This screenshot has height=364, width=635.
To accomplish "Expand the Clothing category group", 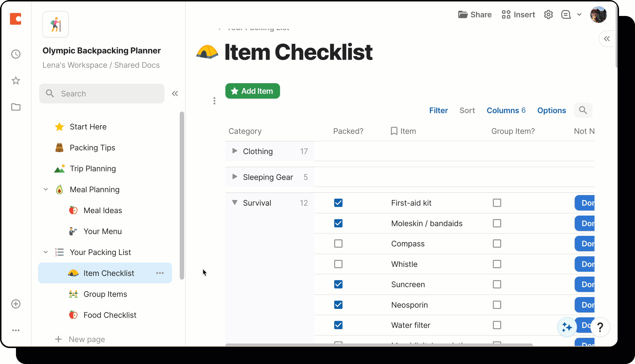I will point(235,151).
